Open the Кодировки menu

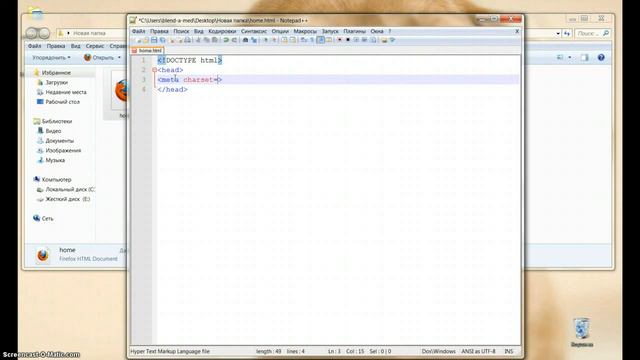click(222, 31)
